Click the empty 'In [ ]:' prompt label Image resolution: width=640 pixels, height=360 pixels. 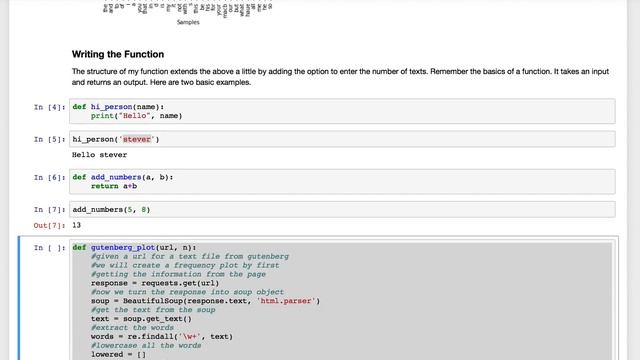[49, 248]
